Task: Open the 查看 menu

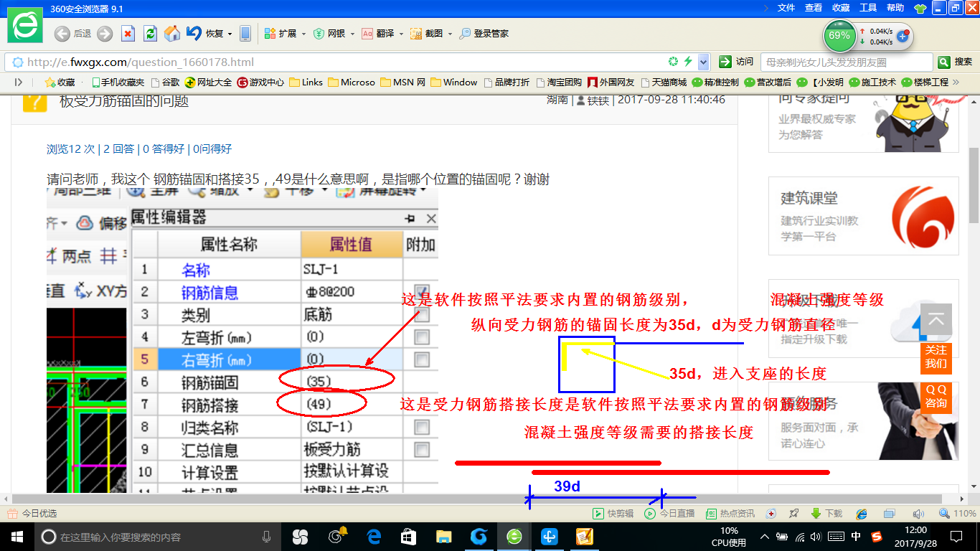Action: (814, 7)
